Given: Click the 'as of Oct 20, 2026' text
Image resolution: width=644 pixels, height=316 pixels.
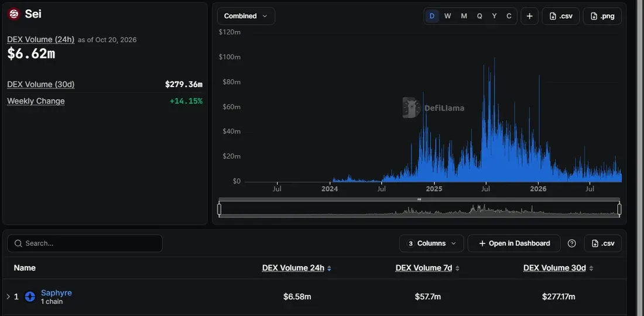Looking at the screenshot, I should (107, 40).
